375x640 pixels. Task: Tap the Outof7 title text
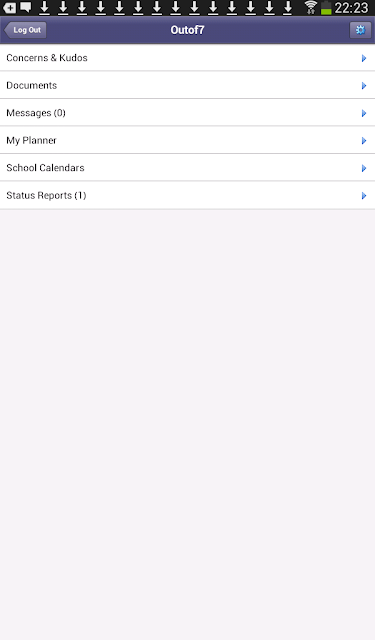coord(187,30)
